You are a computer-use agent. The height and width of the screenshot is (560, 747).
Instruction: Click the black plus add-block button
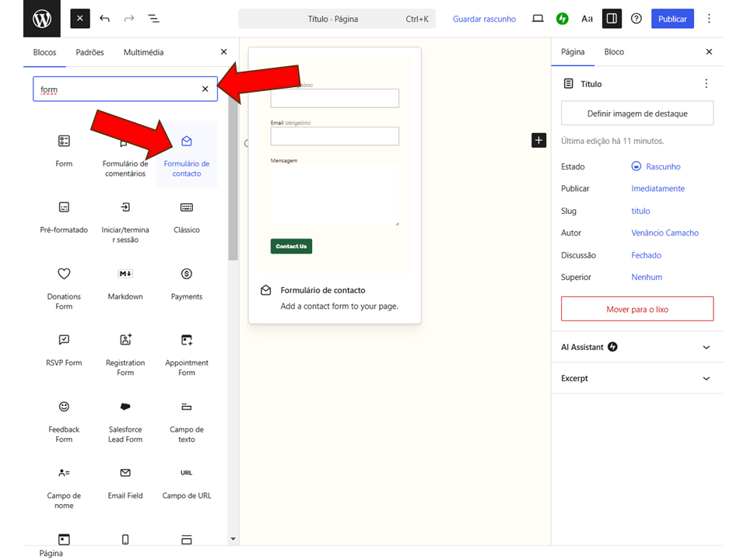pyautogui.click(x=538, y=140)
